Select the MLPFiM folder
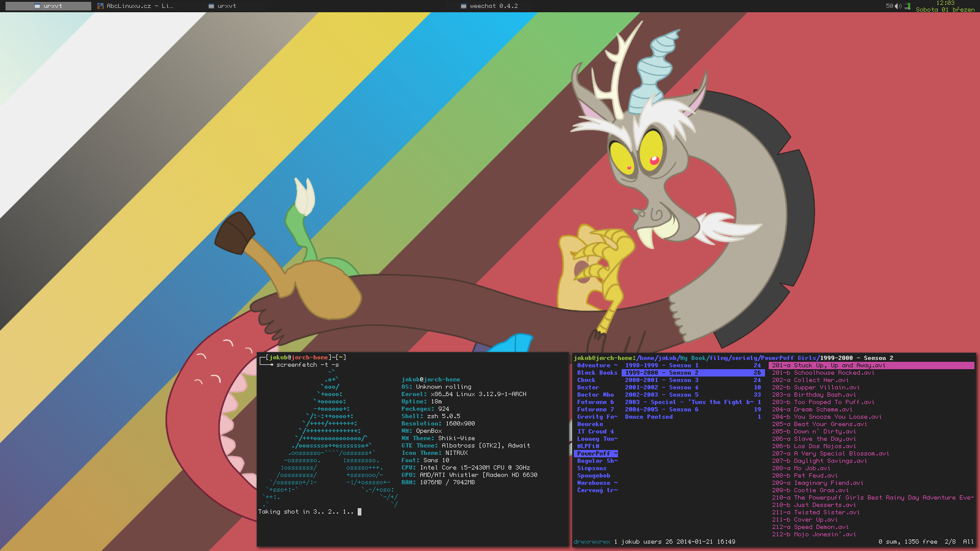The width and height of the screenshot is (980, 551). (x=588, y=446)
